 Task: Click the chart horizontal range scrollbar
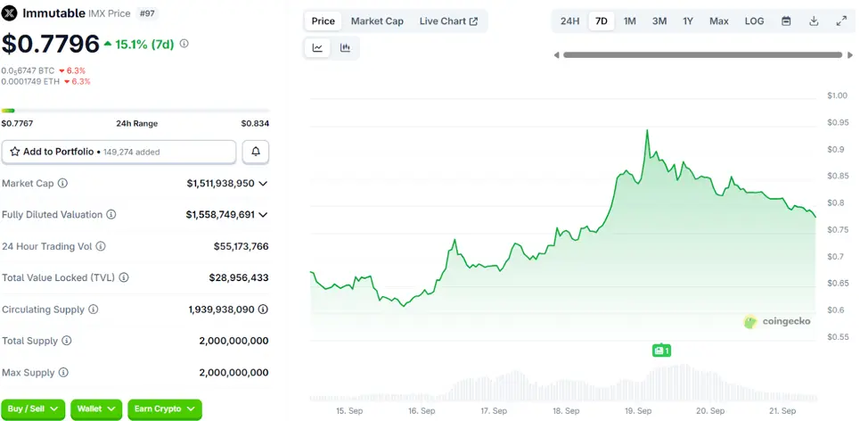tap(701, 55)
